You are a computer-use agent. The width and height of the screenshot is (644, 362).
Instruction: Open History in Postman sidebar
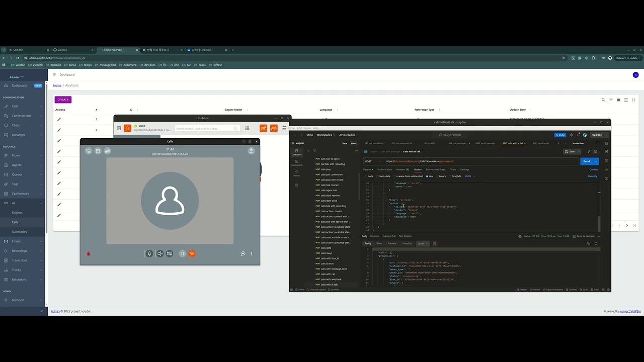pos(296,173)
